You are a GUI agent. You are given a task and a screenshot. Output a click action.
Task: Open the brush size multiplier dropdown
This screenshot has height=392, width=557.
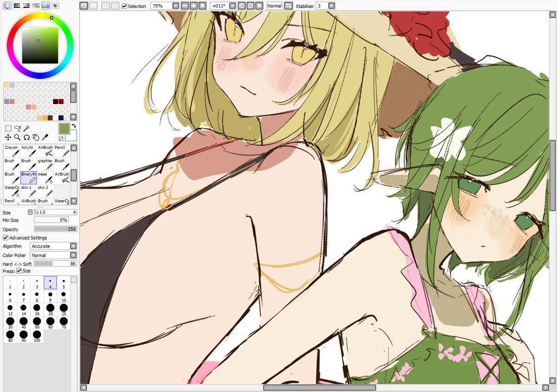coord(30,212)
